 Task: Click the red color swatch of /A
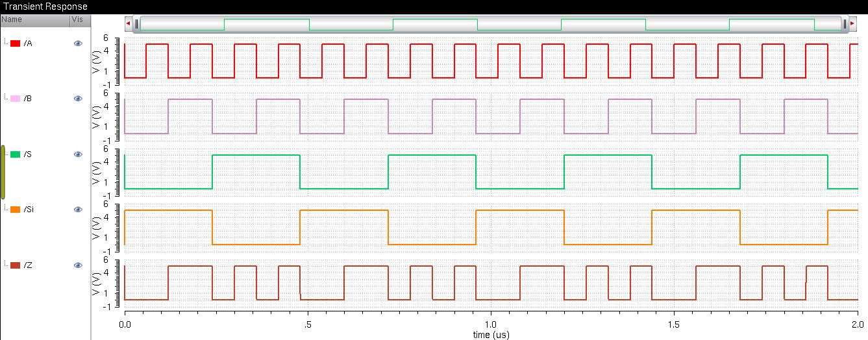(x=16, y=43)
